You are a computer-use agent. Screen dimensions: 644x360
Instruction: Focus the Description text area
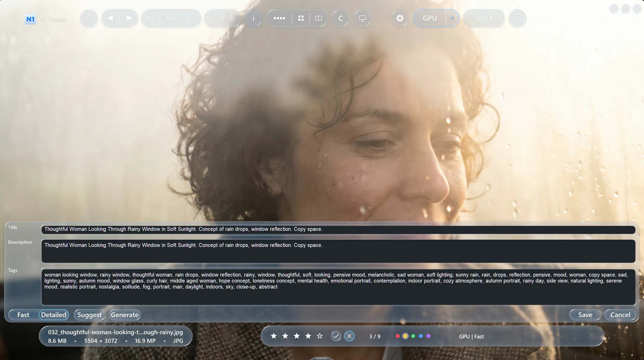[338, 251]
